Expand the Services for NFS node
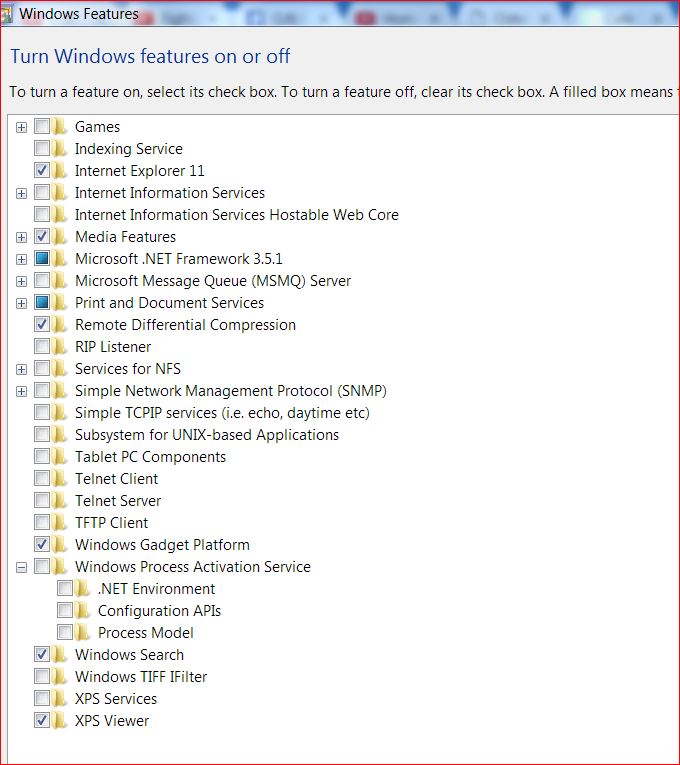The image size is (680, 765). [x=21, y=369]
